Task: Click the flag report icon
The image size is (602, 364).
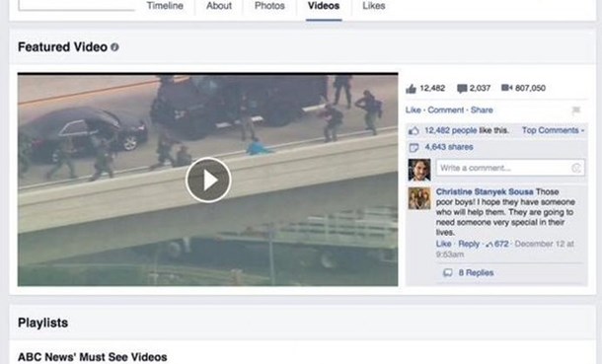Action: coord(575,110)
